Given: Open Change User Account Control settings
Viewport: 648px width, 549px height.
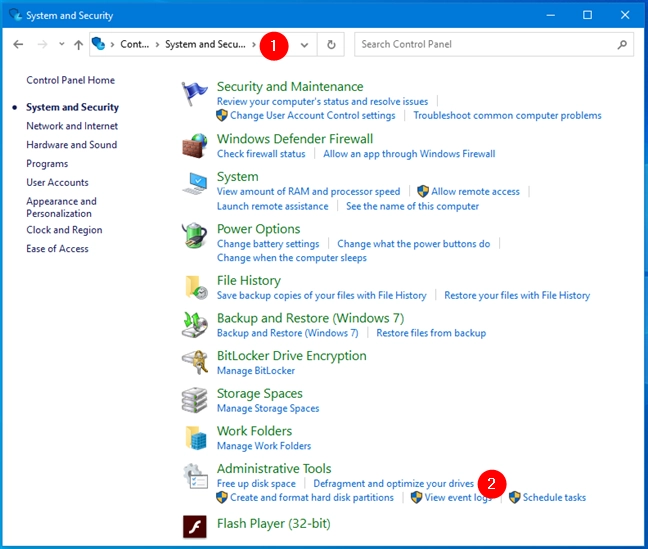Looking at the screenshot, I should pyautogui.click(x=312, y=116).
